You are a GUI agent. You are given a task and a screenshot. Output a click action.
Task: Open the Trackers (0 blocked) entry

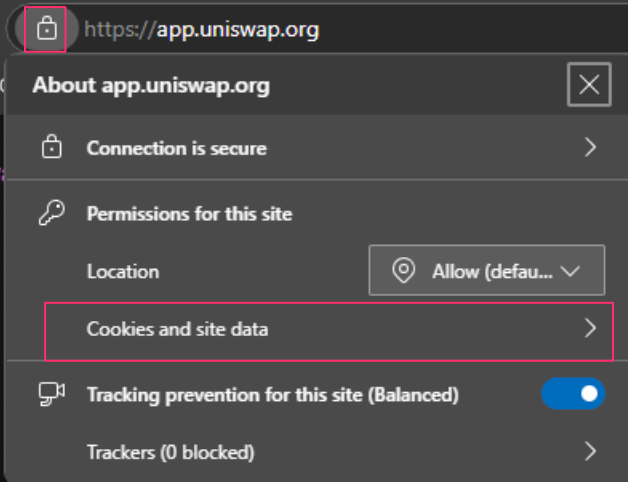(171, 452)
